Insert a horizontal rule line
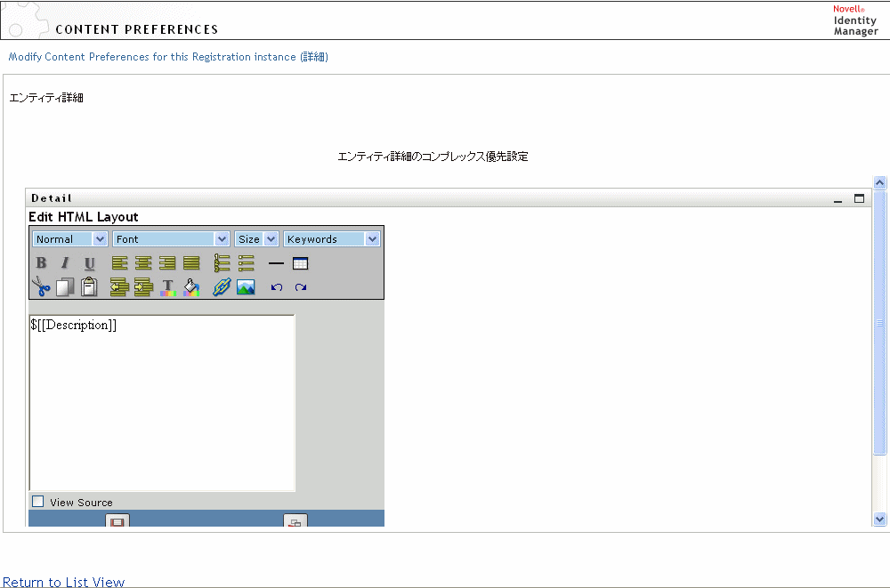The height and width of the screenshot is (588, 890). click(276, 263)
